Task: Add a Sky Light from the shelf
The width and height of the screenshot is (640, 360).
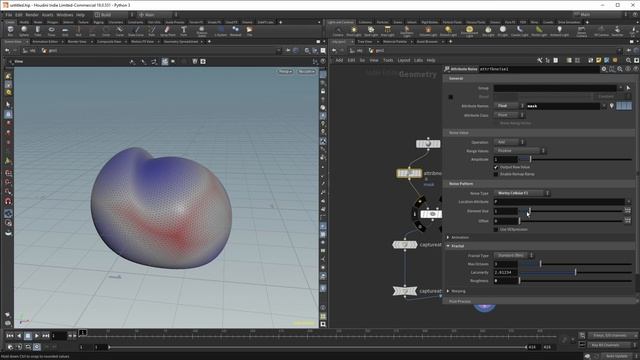Action: [488, 31]
